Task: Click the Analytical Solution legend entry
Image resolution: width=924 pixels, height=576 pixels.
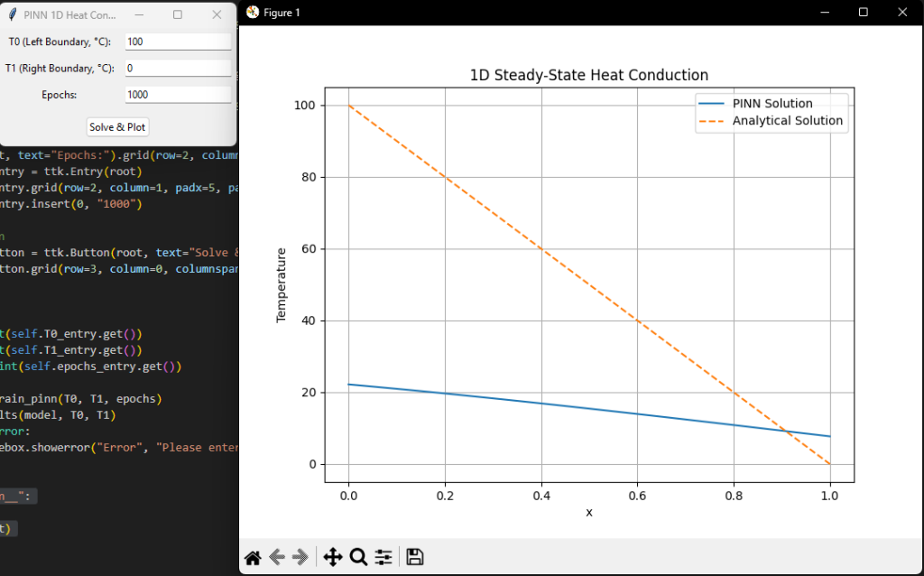Action: [x=787, y=121]
